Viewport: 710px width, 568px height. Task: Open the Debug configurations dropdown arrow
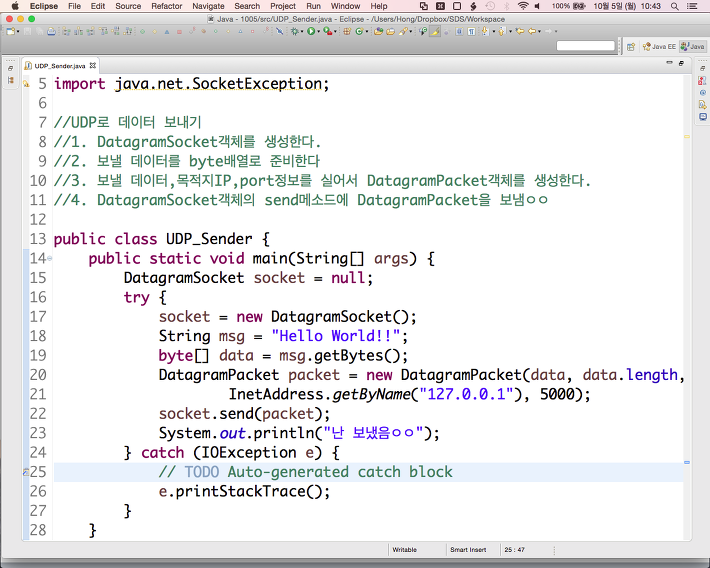(302, 31)
